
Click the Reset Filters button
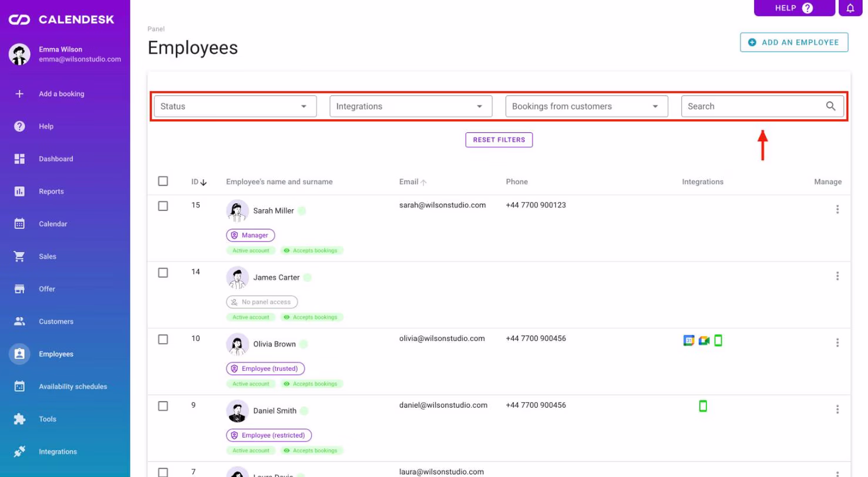[499, 140]
